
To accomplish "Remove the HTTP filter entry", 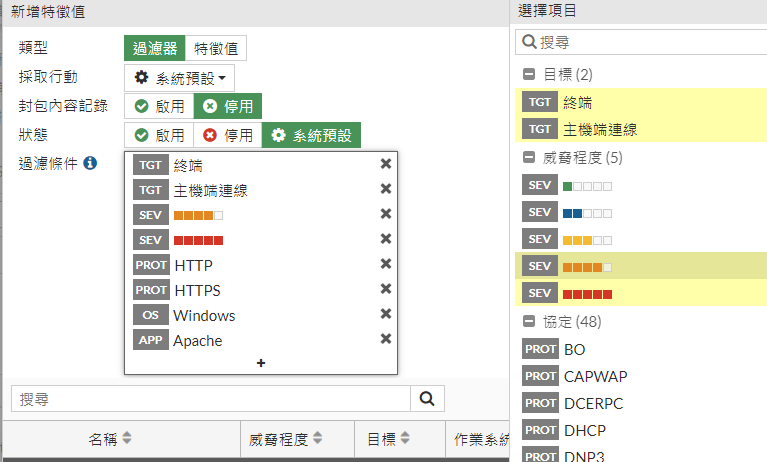I will point(385,265).
